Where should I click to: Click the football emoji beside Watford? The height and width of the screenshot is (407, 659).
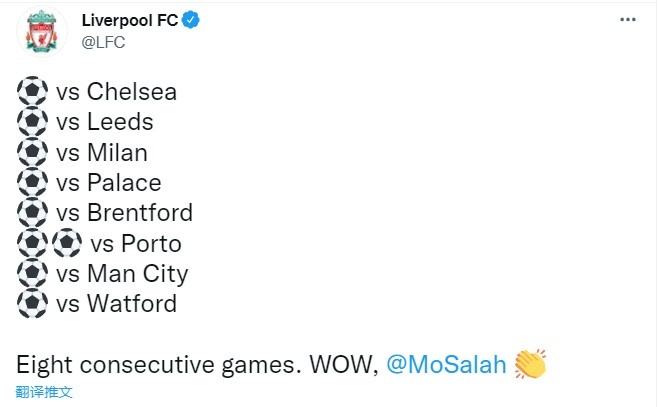32,303
